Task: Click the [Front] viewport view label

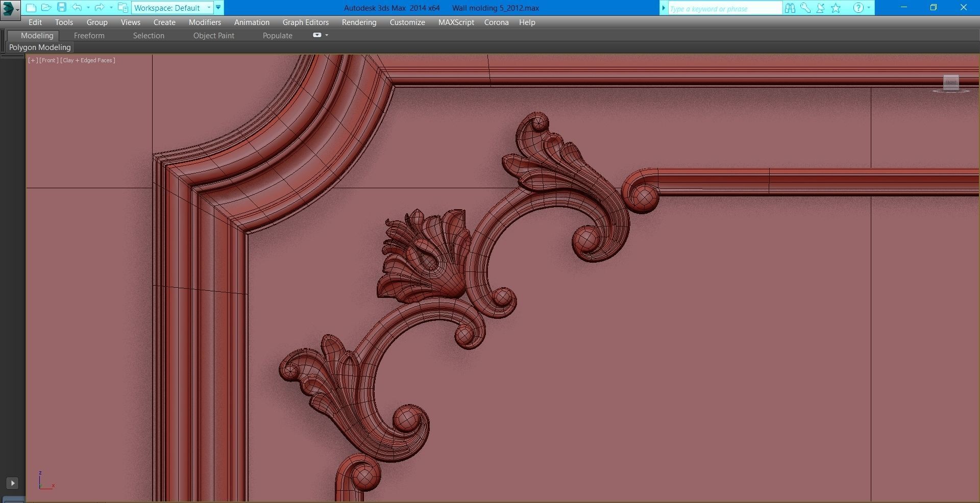Action: 49,60
